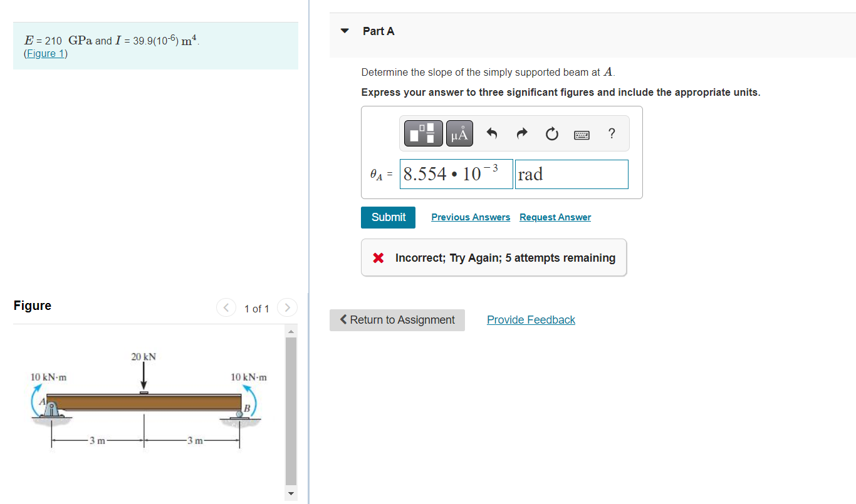Image resolution: width=856 pixels, height=504 pixels.
Task: Open the templates/fraction symbol tool
Action: (x=424, y=133)
